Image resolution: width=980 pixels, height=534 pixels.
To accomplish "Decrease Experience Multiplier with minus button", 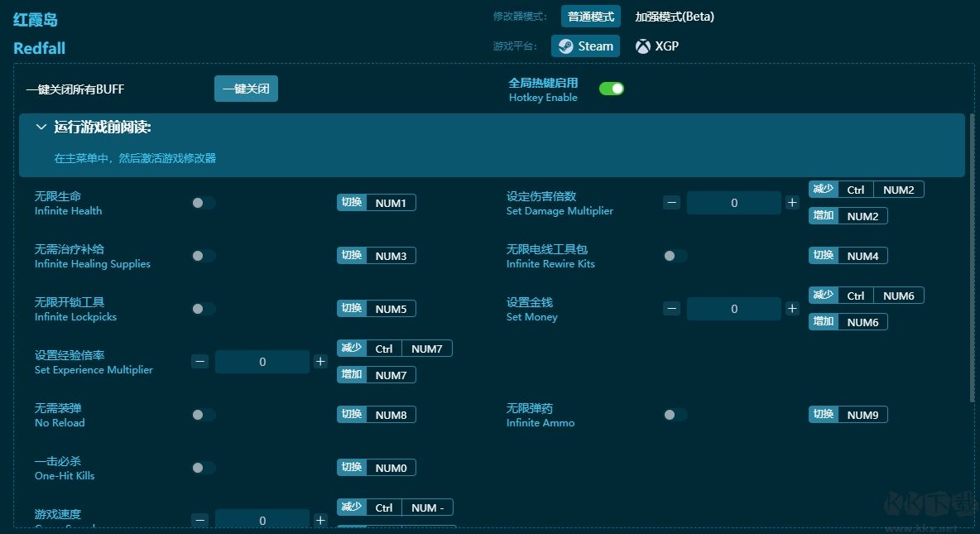I will pos(200,362).
